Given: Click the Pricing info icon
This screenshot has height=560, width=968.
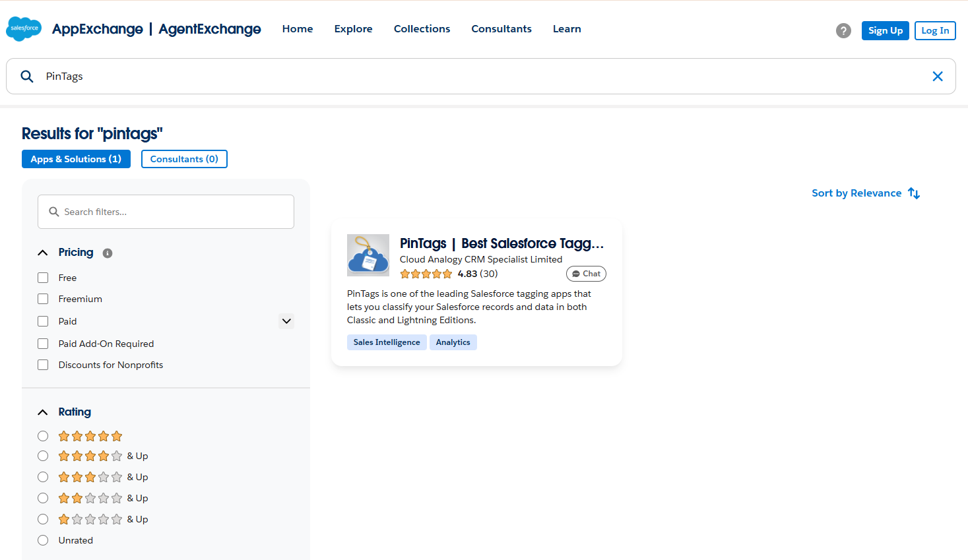Looking at the screenshot, I should click(108, 253).
